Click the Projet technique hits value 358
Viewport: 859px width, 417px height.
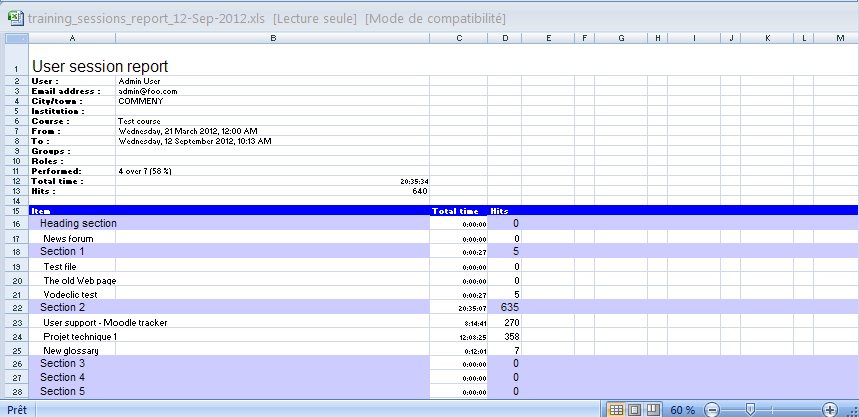[x=512, y=336]
